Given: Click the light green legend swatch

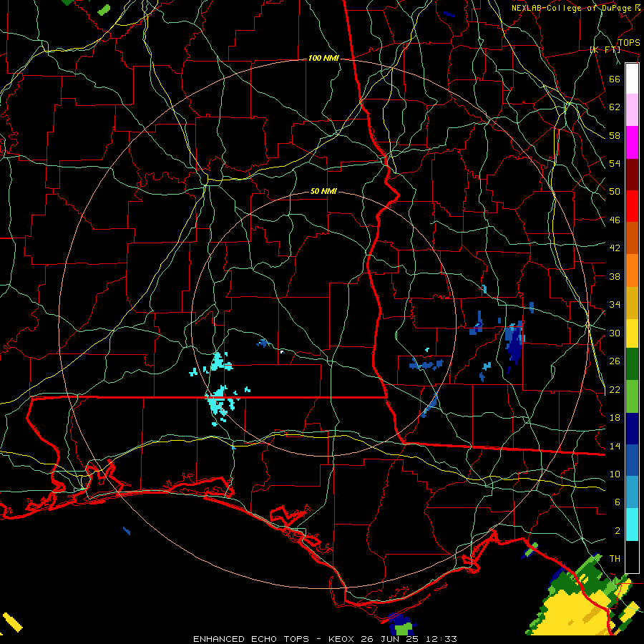Looking at the screenshot, I should 632,396.
